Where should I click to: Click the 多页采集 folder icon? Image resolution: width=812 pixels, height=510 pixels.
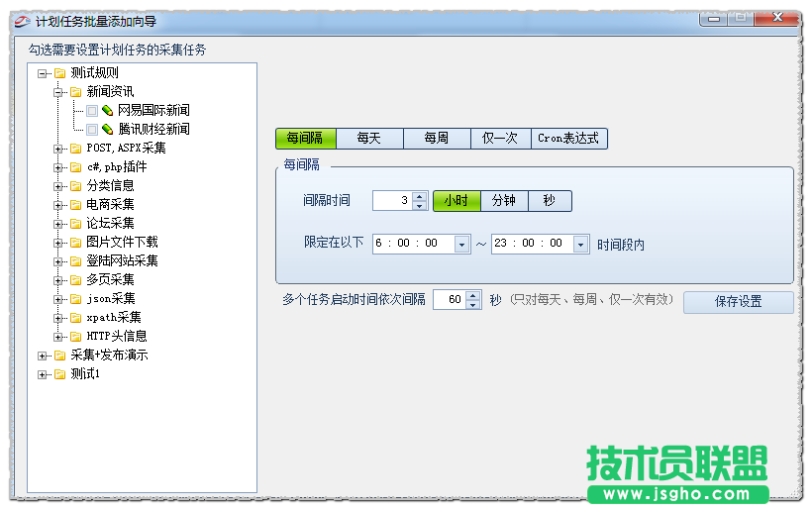click(76, 280)
